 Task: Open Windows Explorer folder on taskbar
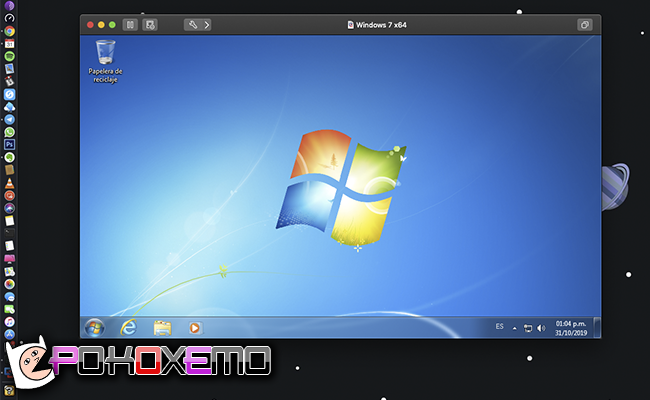tap(162, 328)
